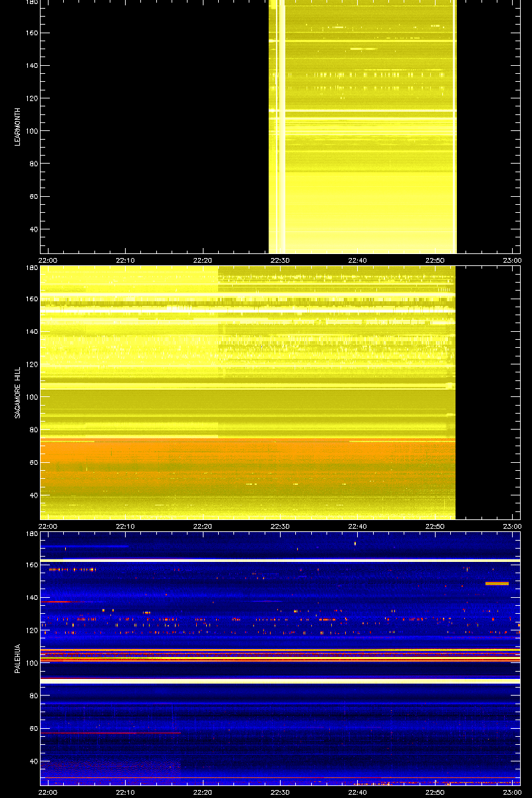Screen dimensions: 532x798
Task: Select 80 frequency label on Sagamore Hill axis
Action: [33, 430]
